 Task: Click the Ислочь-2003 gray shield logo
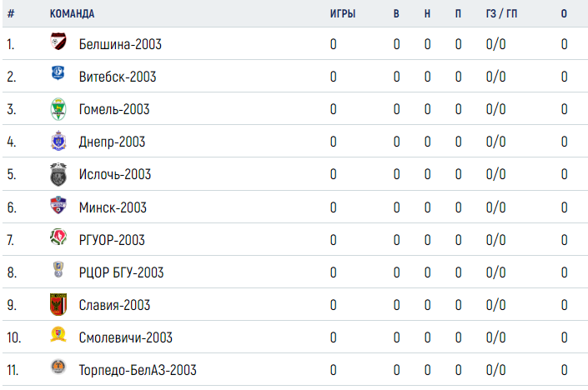pos(58,174)
